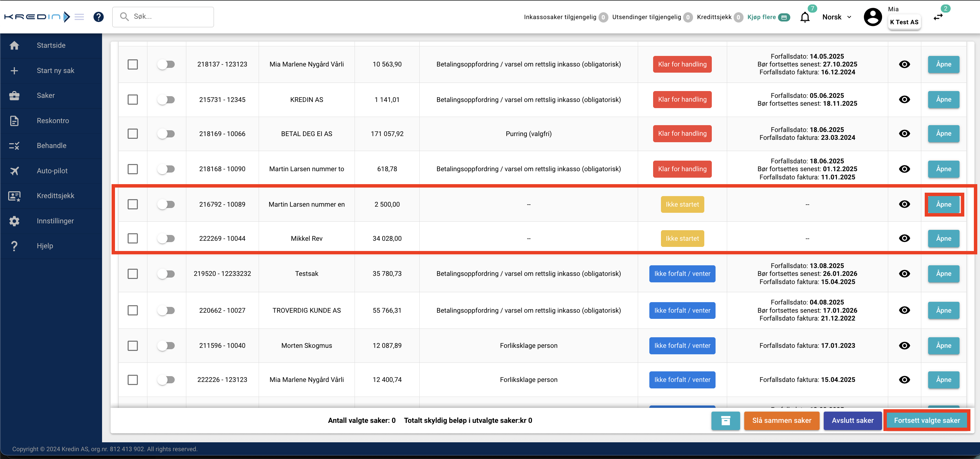This screenshot has width=980, height=459.
Task: Click the archive box button in bottom bar
Action: [725, 420]
